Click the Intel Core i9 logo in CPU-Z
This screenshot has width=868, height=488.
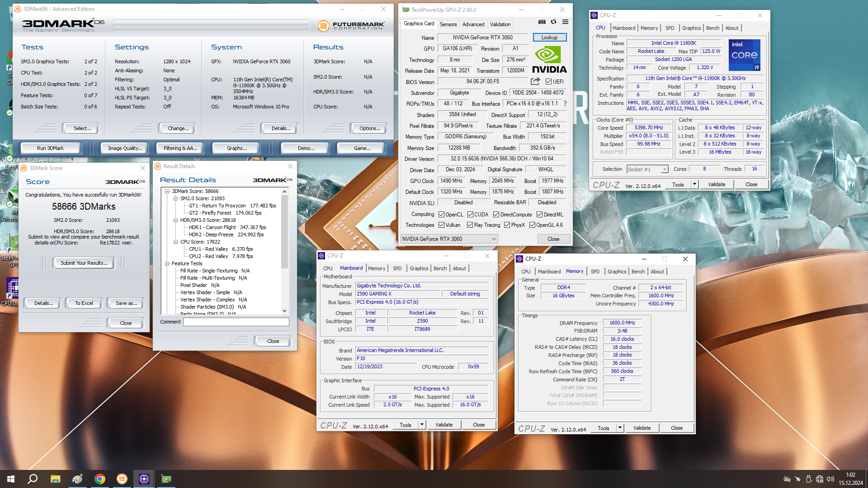pos(744,55)
